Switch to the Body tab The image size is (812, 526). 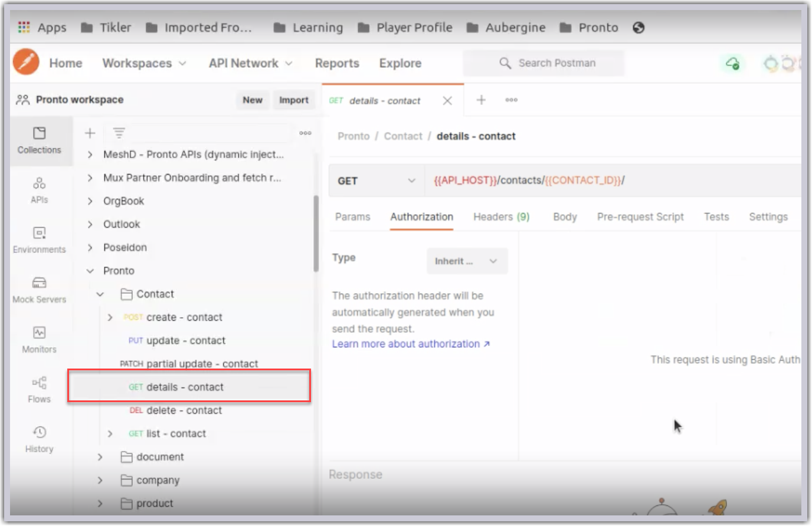pos(565,217)
